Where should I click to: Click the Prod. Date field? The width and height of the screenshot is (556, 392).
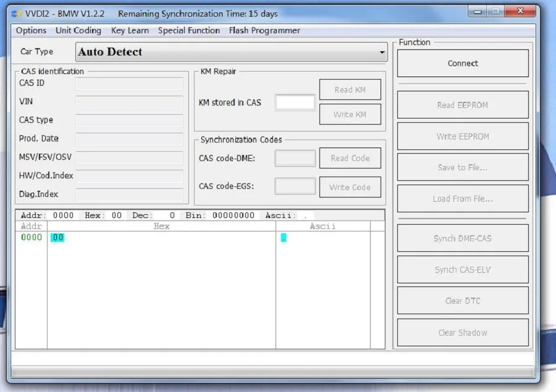click(x=129, y=139)
